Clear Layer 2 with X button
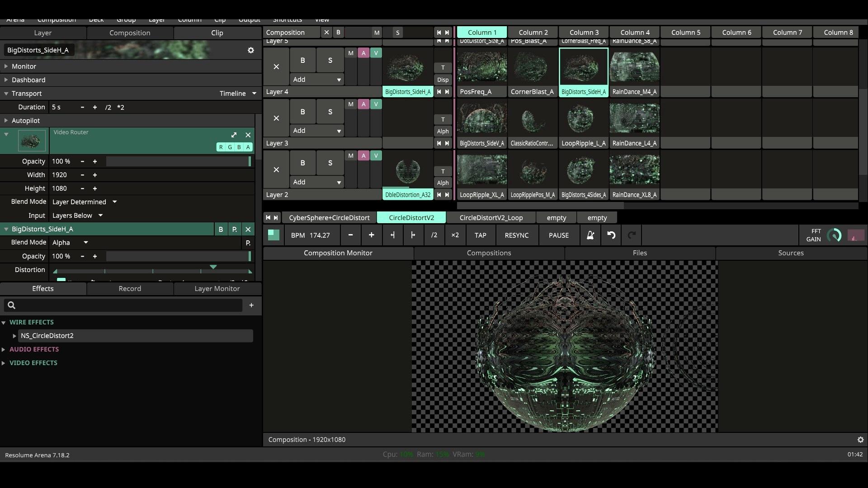 276,170
